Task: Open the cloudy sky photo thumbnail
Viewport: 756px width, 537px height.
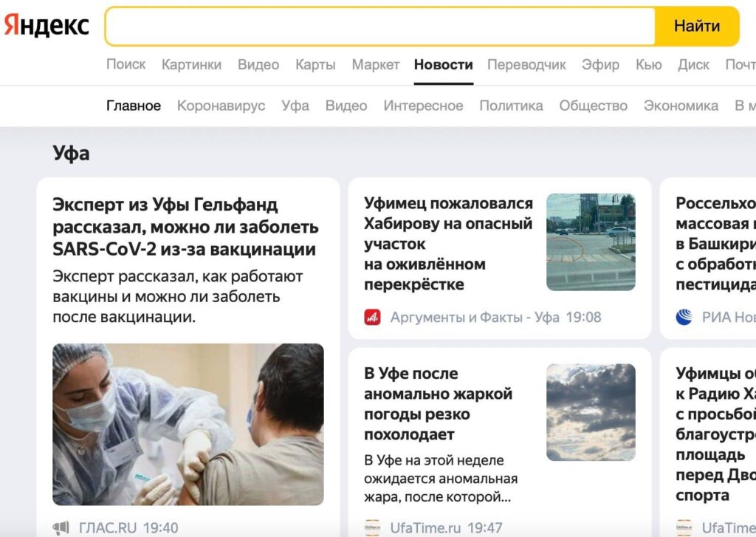Action: click(591, 412)
